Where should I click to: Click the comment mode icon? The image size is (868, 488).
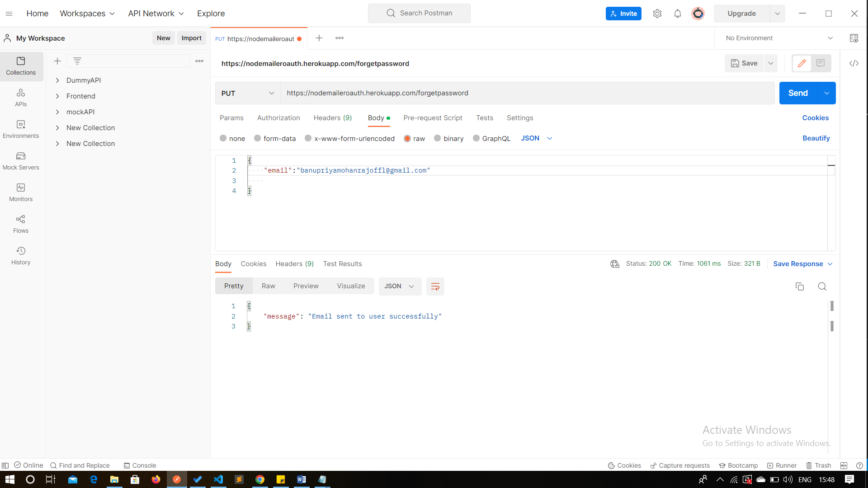point(821,63)
